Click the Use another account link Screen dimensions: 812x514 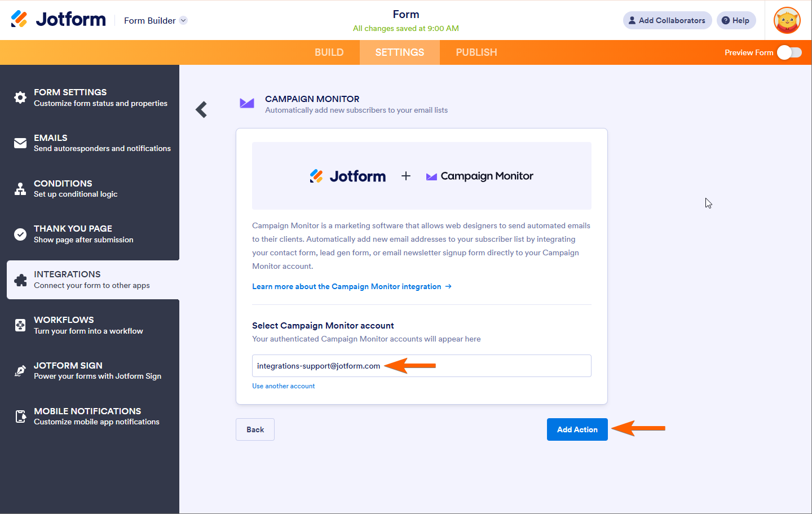click(x=283, y=386)
